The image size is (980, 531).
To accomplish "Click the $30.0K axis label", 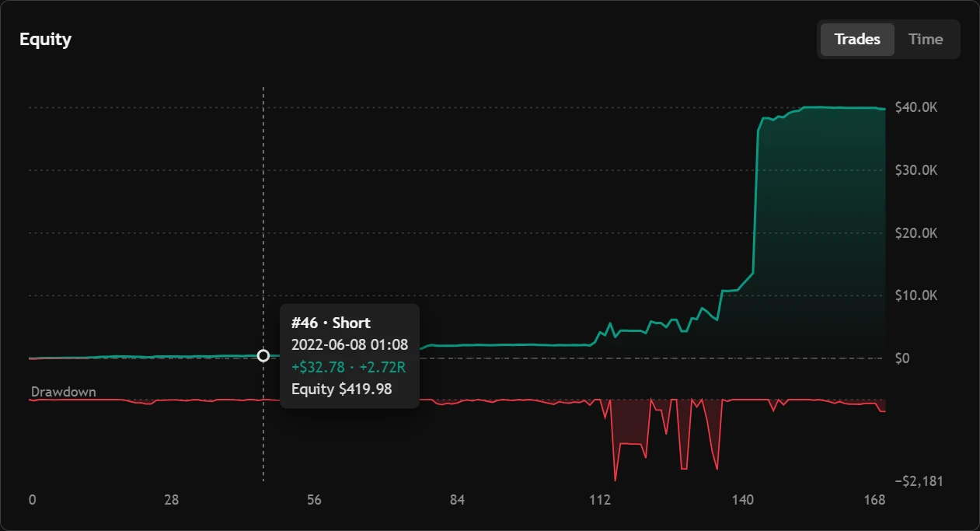I will pos(916,170).
